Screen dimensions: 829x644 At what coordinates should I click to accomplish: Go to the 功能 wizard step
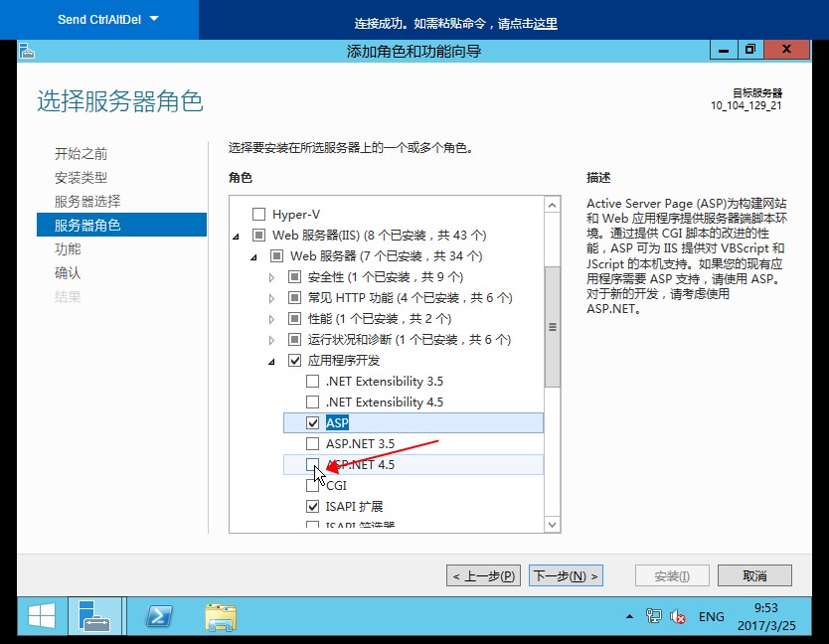tap(68, 249)
